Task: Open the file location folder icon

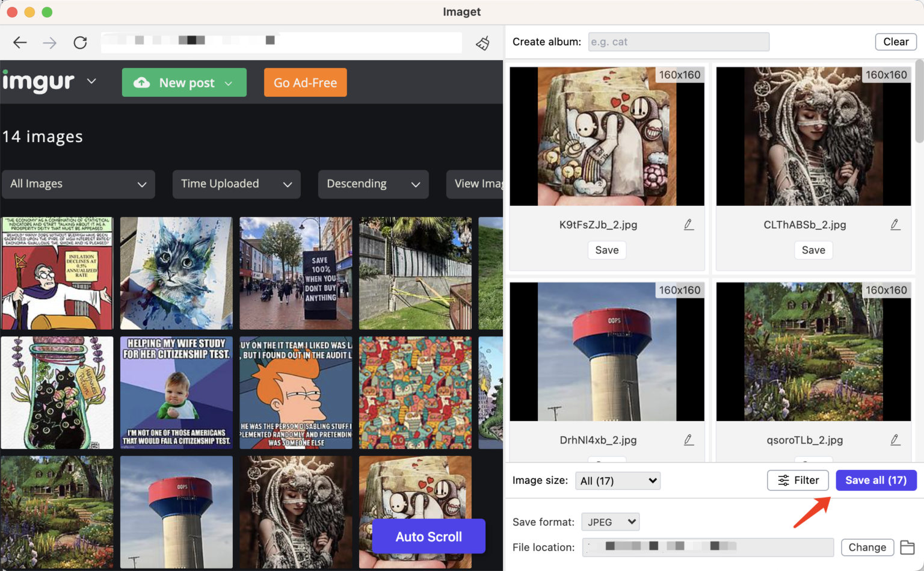Action: (x=907, y=547)
